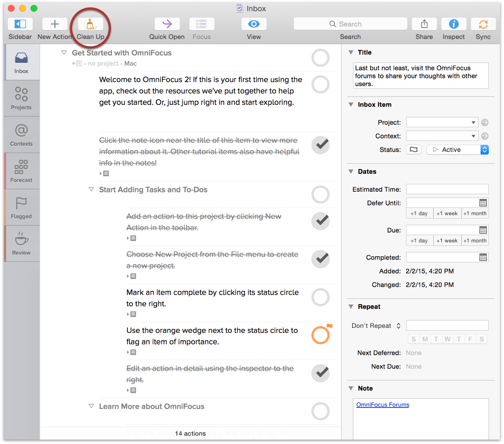Click the Estimated Time field
The height and width of the screenshot is (444, 504).
coord(447,189)
